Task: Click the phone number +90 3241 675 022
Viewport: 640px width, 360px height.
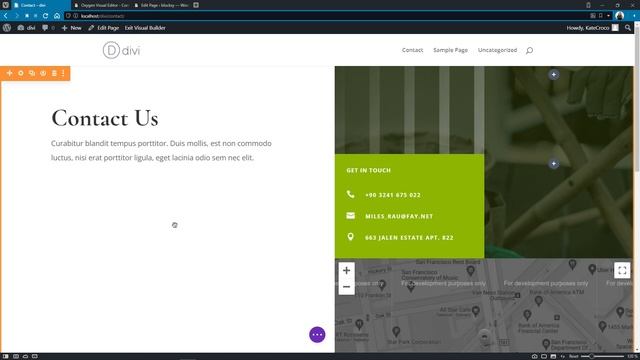Action: [393, 195]
